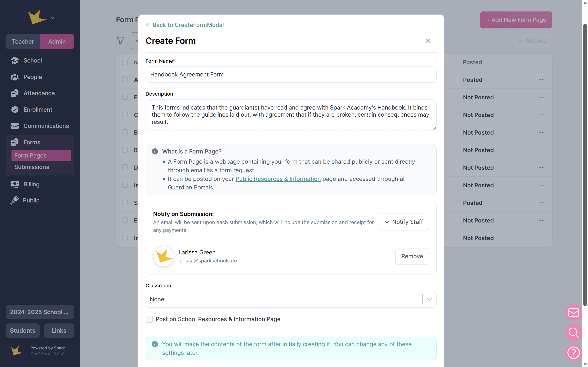
Task: Click into the Form Name input field
Action: point(291,75)
